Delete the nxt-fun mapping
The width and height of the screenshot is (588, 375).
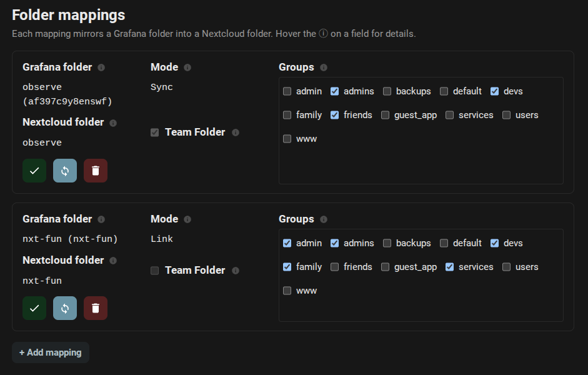coord(96,308)
